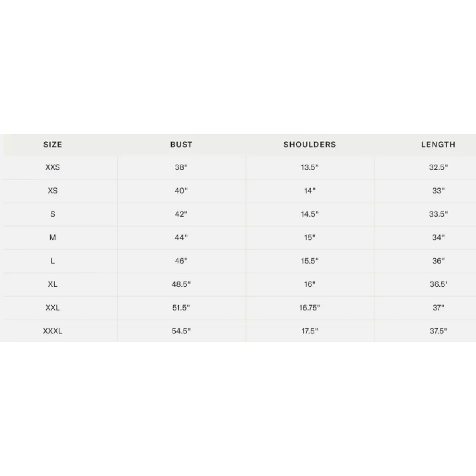Select the XXS size row label
The height and width of the screenshot is (476, 476).
(53, 167)
